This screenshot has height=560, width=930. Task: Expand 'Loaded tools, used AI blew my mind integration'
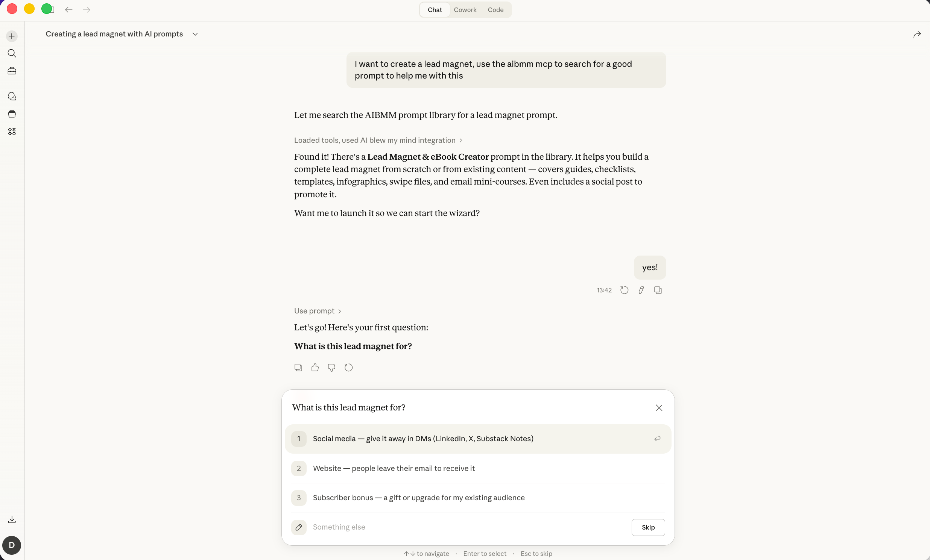[378, 140]
